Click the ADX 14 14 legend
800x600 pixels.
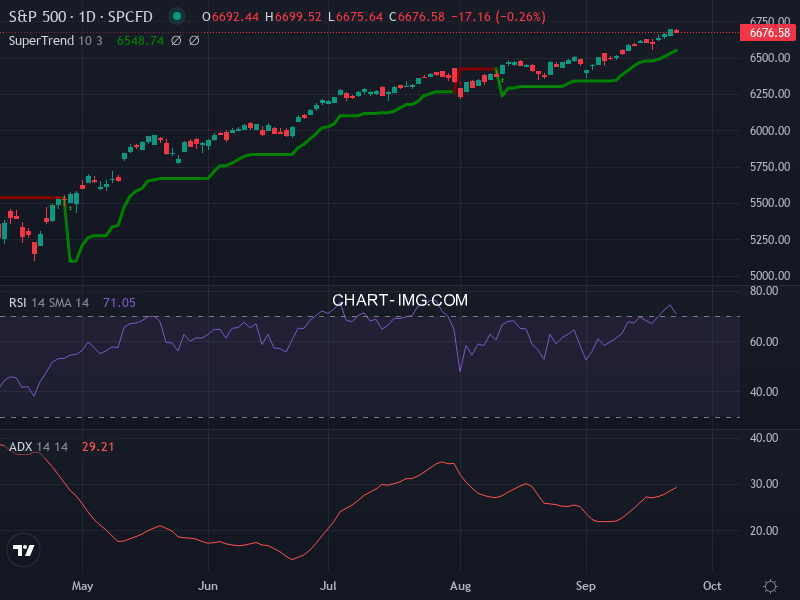click(38, 447)
